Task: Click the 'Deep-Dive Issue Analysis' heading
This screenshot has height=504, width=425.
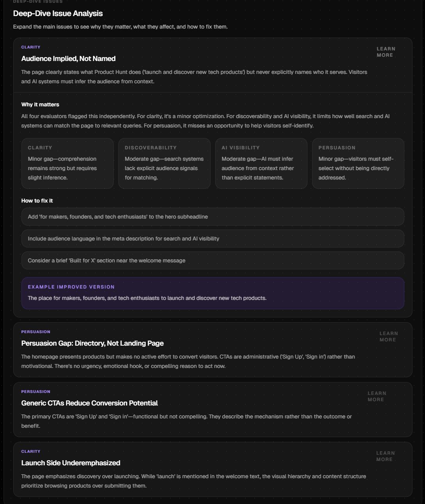Action: tap(58, 13)
